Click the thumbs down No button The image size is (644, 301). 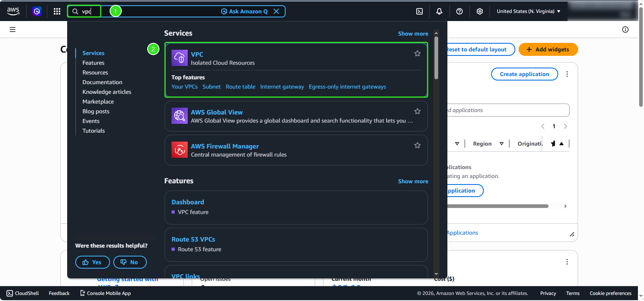click(130, 262)
